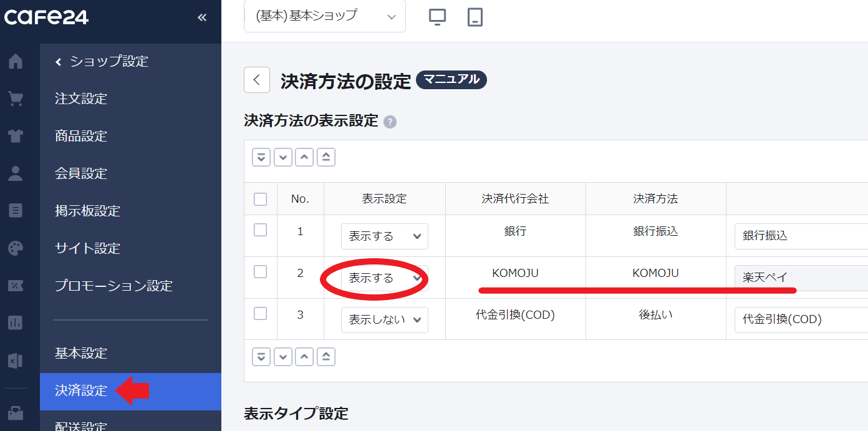Open 注文設定 in the settings menu

point(81,99)
